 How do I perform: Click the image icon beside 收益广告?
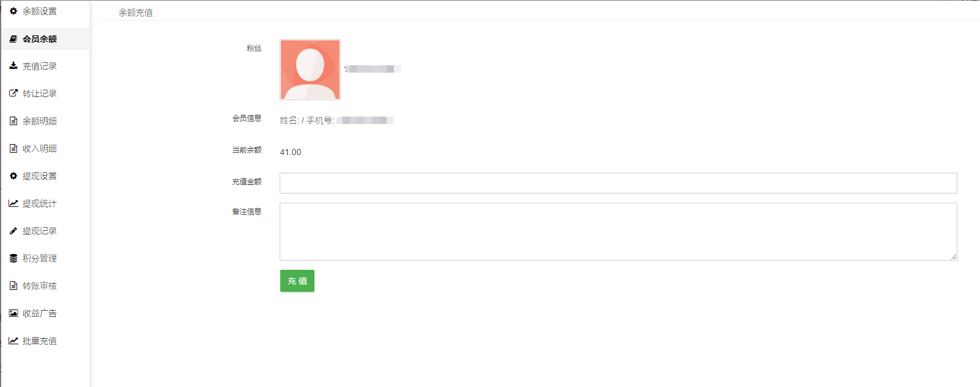point(13,313)
